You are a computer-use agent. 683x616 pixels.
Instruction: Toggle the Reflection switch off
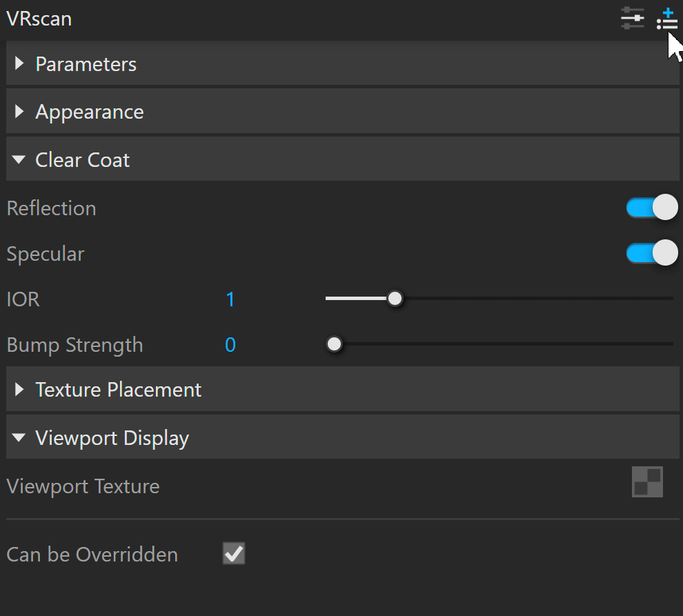pos(652,208)
